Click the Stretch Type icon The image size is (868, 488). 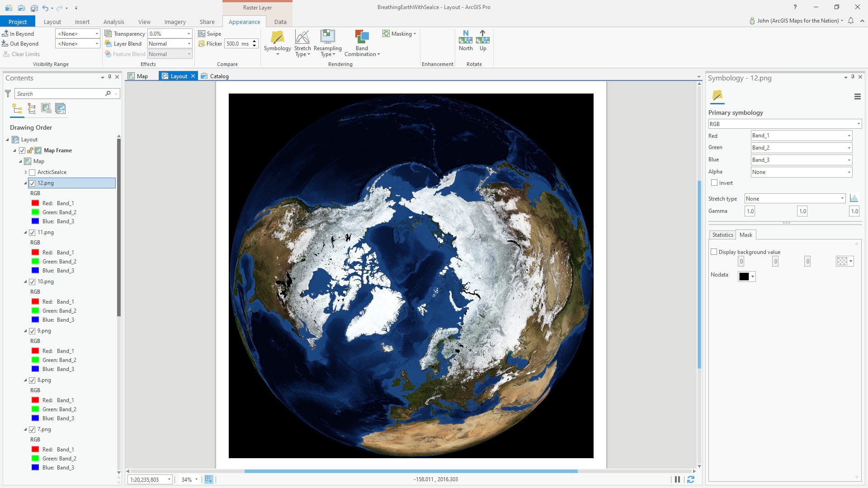pos(302,38)
